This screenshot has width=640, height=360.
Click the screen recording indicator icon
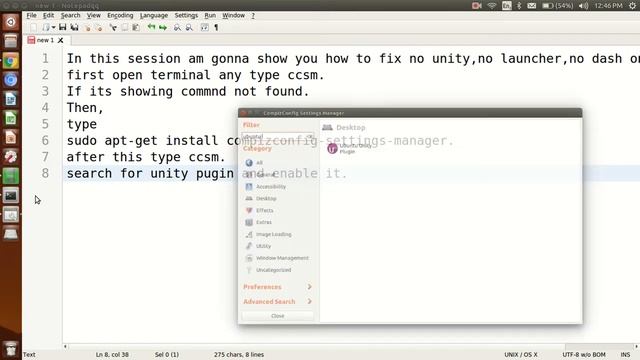(x=476, y=5)
